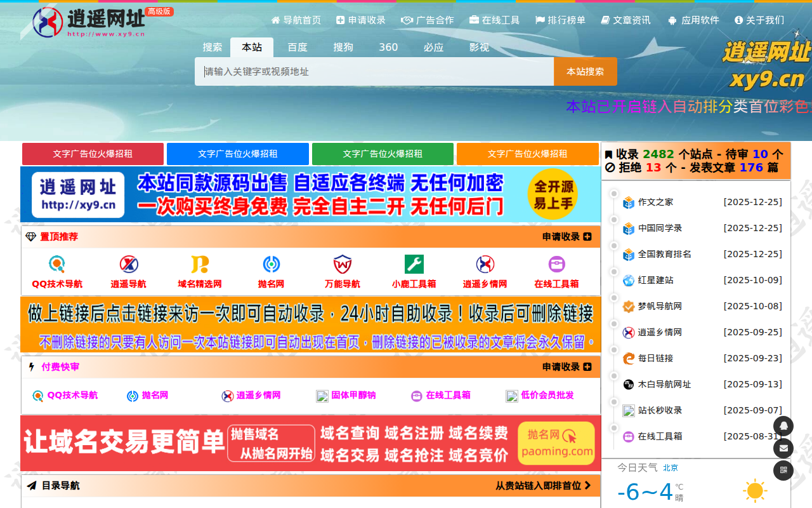The height and width of the screenshot is (508, 812).
Task: Switch to the 影视 search tab
Action: pos(480,47)
